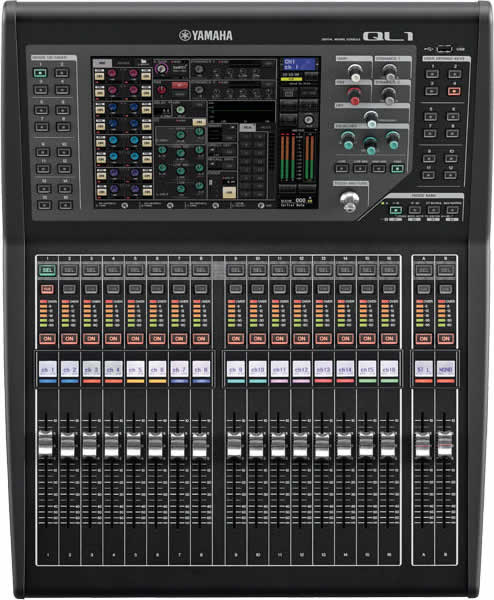Turn the DYNAMICS 1 knob
Image resolution: width=494 pixels, height=600 pixels.
pyautogui.click(x=390, y=72)
